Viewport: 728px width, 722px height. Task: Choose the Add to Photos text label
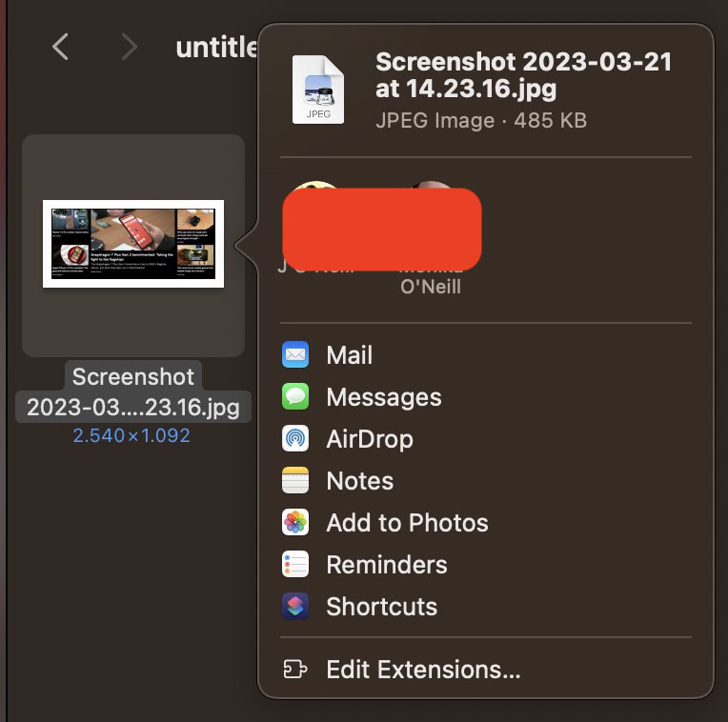pyautogui.click(x=407, y=523)
